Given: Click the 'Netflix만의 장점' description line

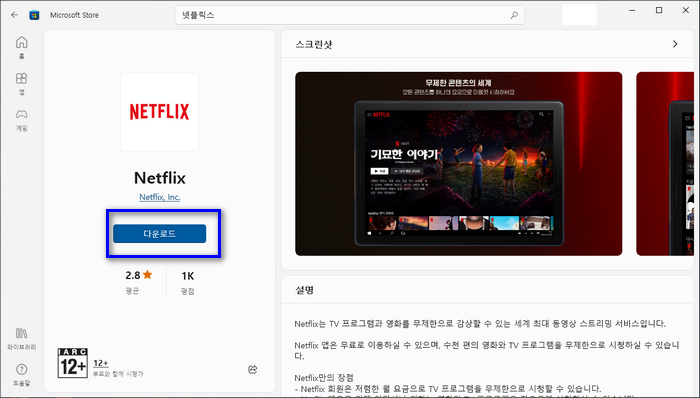Looking at the screenshot, I should [x=324, y=377].
